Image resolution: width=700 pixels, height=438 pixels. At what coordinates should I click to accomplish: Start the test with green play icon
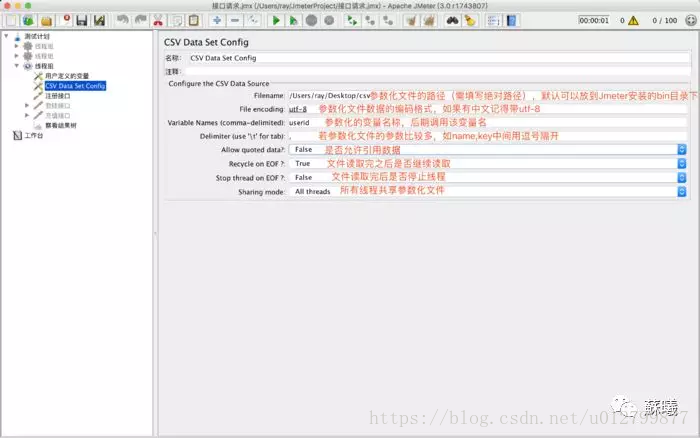point(276,21)
